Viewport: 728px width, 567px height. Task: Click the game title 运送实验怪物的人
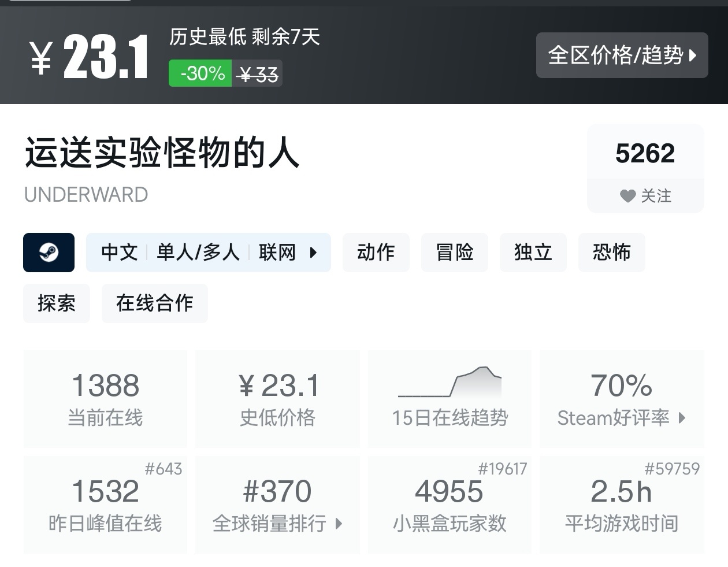coord(162,153)
